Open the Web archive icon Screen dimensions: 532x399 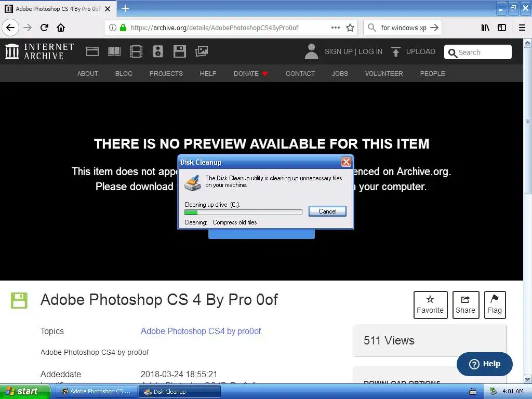click(92, 51)
